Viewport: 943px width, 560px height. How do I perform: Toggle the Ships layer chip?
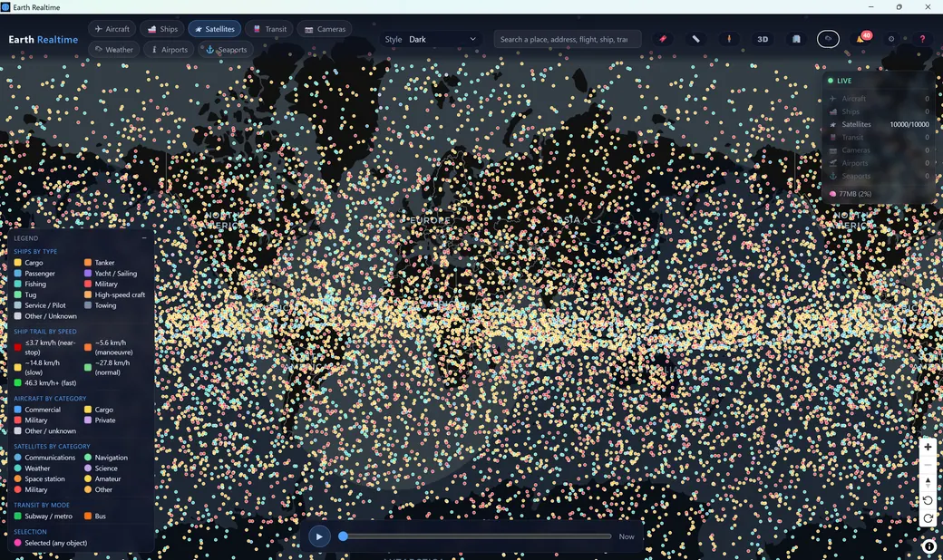162,29
